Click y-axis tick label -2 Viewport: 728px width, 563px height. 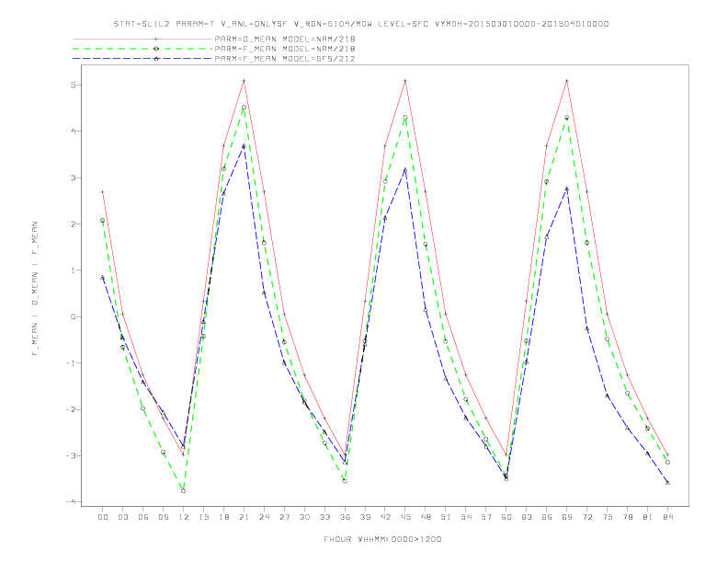pyautogui.click(x=71, y=409)
